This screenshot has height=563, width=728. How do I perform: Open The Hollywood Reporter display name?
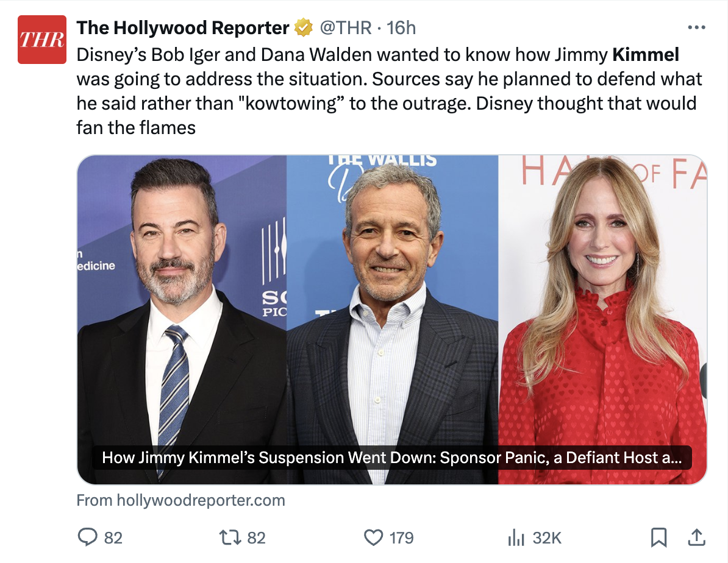coord(183,28)
